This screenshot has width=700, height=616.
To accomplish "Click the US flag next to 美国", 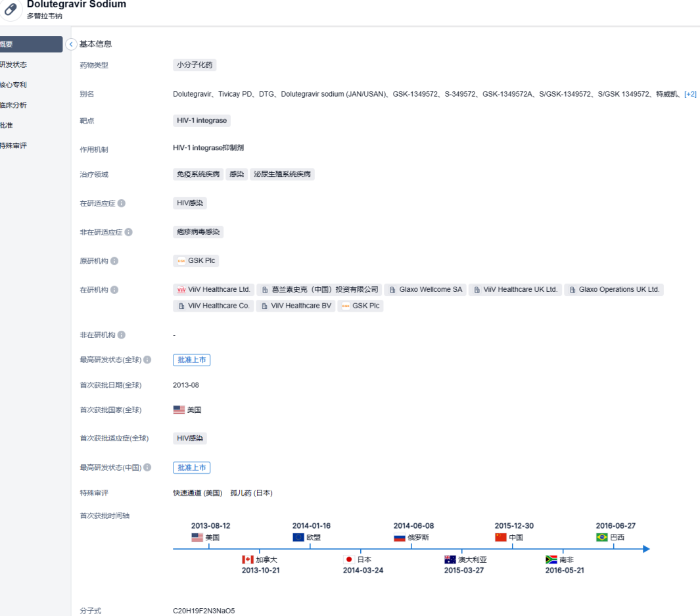I will 178,409.
